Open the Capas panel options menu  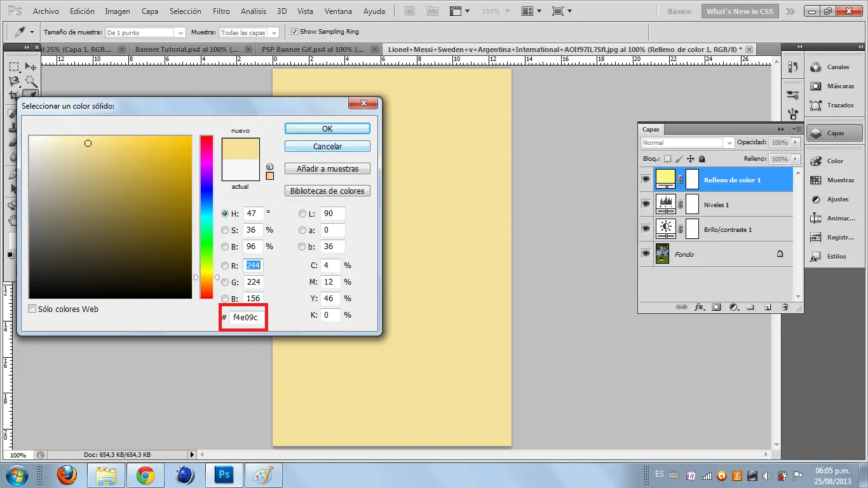(796, 129)
